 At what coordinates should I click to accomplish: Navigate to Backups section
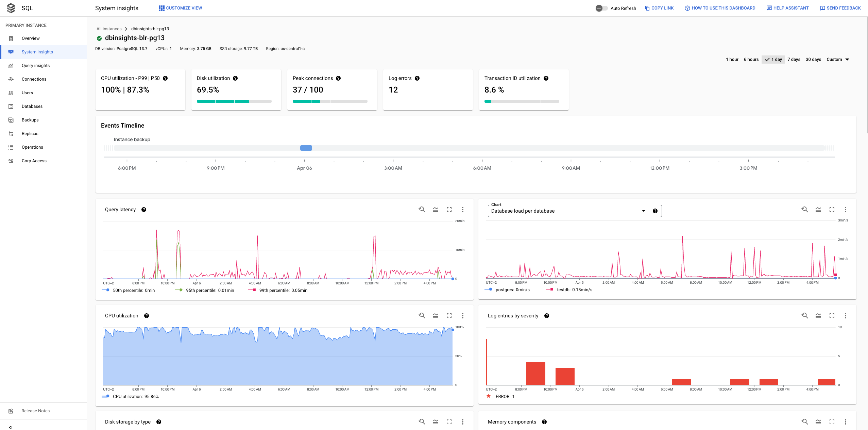point(30,120)
